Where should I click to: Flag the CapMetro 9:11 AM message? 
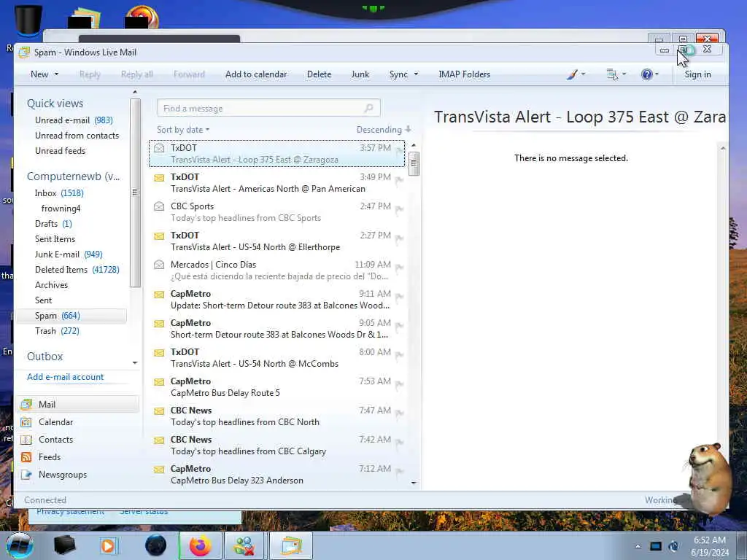point(399,297)
